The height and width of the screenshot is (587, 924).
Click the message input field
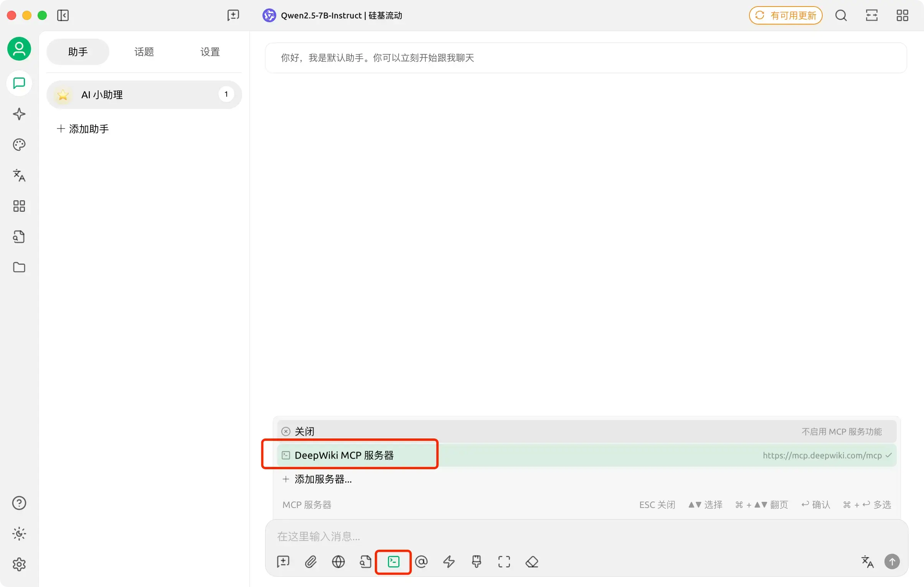coord(586,536)
